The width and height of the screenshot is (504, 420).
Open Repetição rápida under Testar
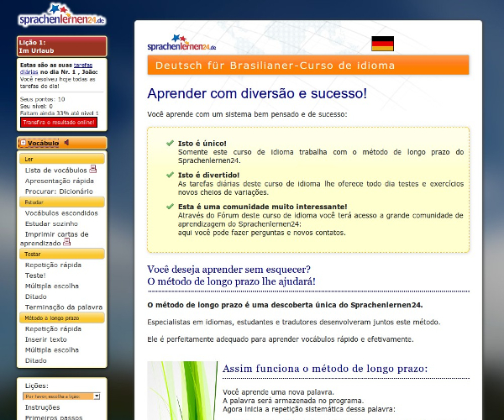(x=53, y=265)
